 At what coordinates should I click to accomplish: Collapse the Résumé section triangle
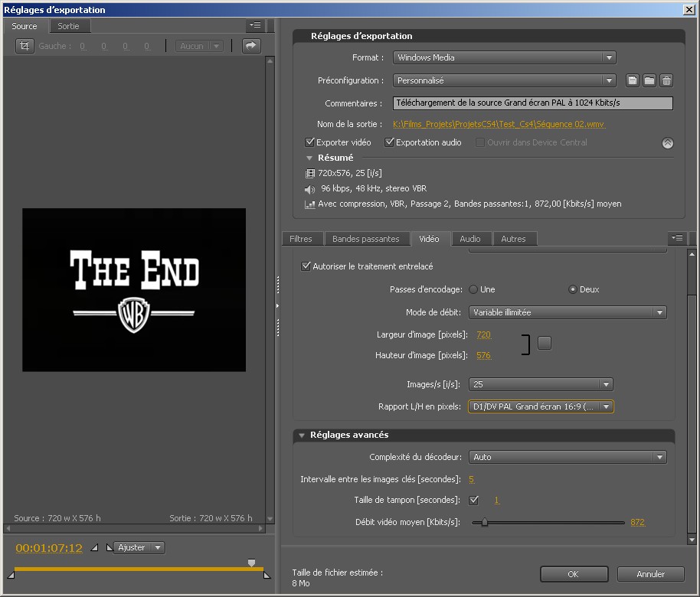[309, 158]
